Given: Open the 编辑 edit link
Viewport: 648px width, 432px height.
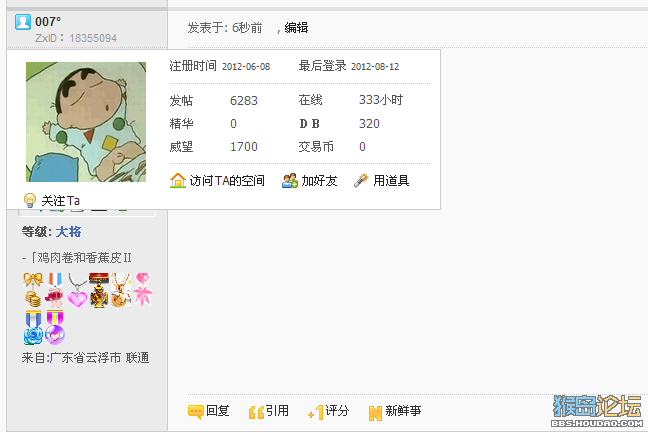Looking at the screenshot, I should click(296, 28).
